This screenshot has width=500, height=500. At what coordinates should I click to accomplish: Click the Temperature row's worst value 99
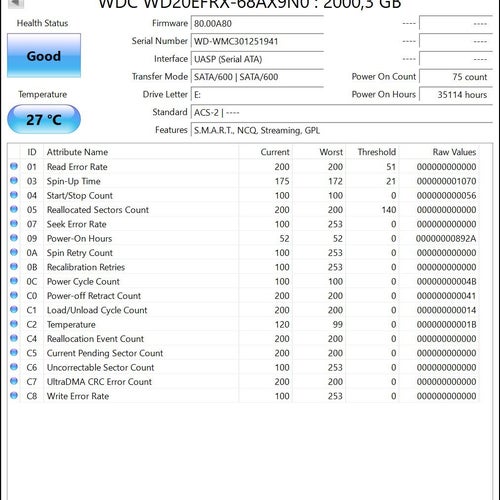[x=338, y=324]
